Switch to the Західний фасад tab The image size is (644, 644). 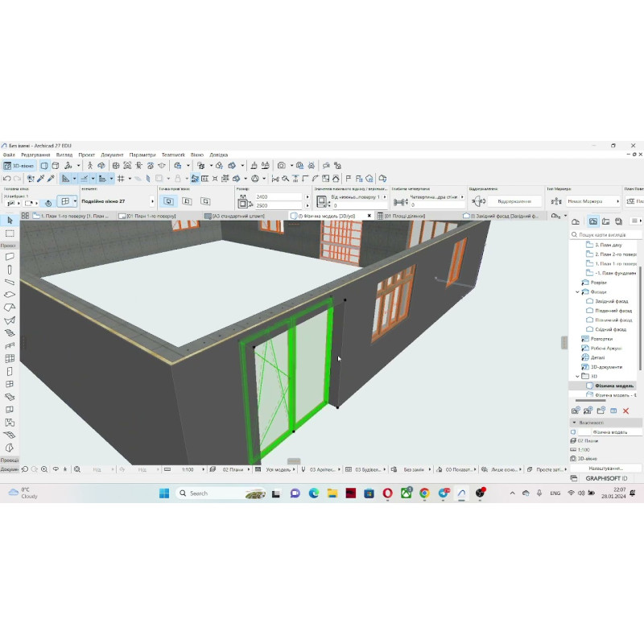click(503, 216)
